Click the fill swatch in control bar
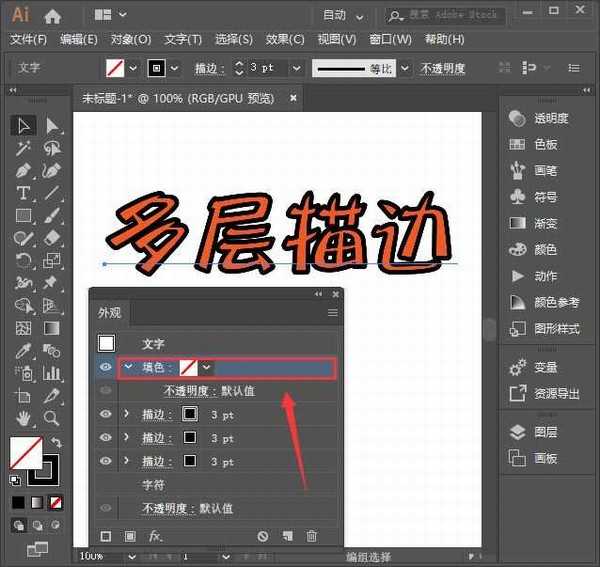The height and width of the screenshot is (567, 600). tap(115, 68)
